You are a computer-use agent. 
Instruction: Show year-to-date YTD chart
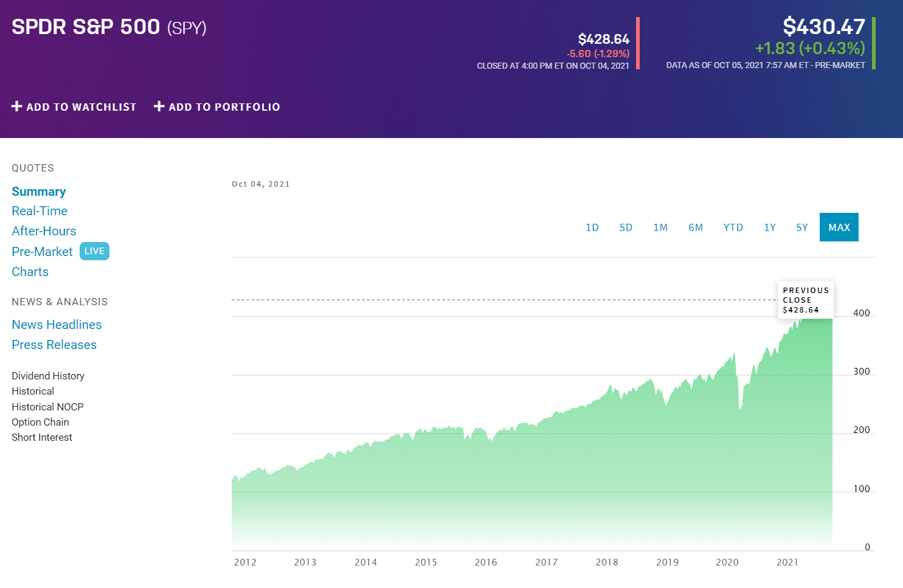[x=733, y=227]
